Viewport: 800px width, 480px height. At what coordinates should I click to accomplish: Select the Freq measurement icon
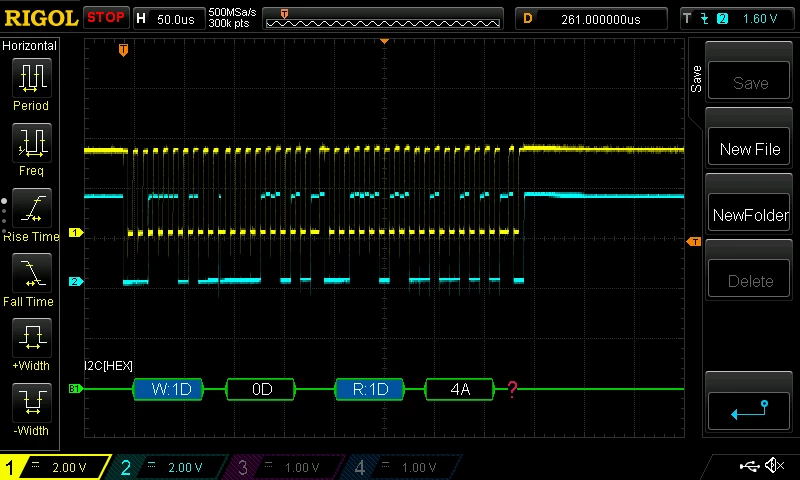coord(32,143)
